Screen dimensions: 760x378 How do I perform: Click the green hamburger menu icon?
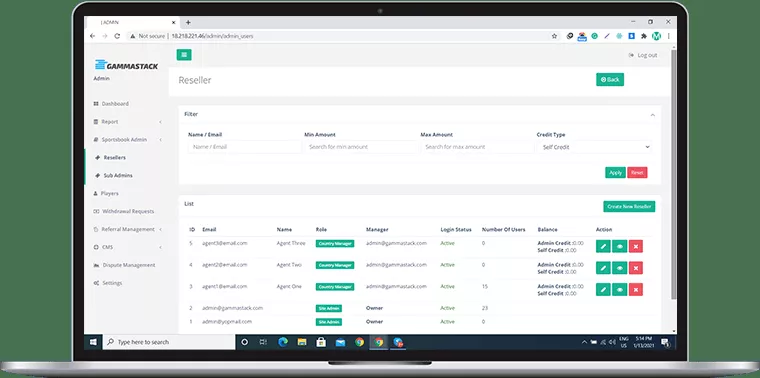(x=184, y=55)
